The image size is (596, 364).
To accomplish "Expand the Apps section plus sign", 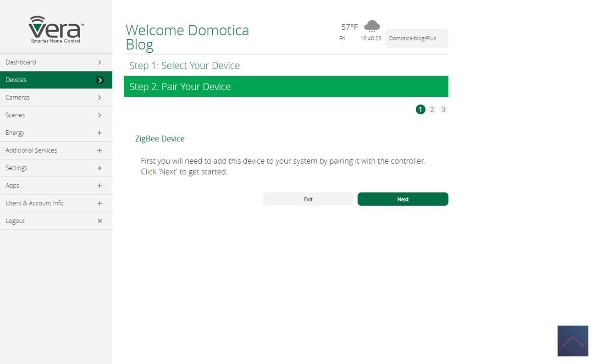I will point(99,186).
